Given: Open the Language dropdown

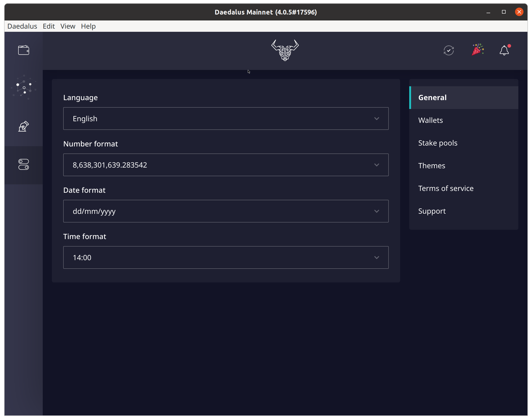Looking at the screenshot, I should 226,119.
